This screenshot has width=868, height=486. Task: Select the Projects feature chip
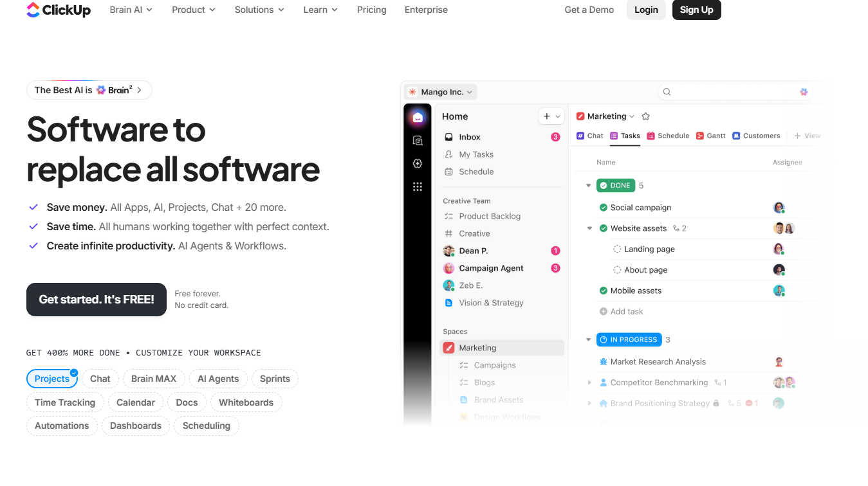(x=52, y=379)
